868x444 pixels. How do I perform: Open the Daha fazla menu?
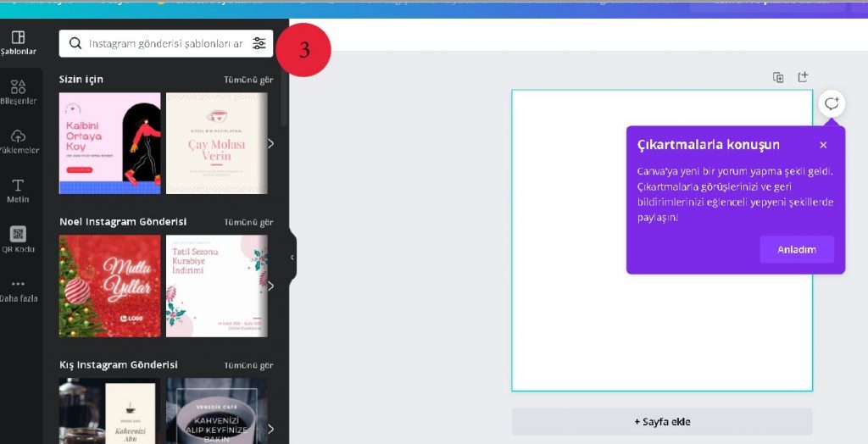click(x=19, y=290)
